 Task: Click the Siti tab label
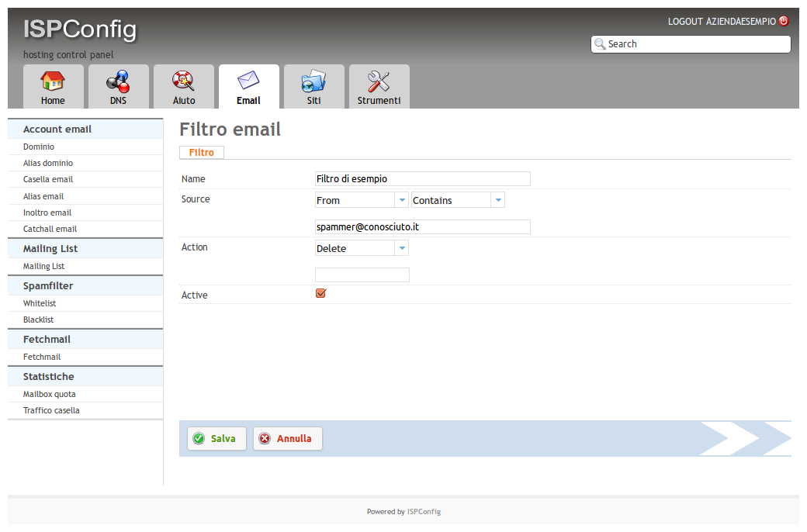point(314,100)
